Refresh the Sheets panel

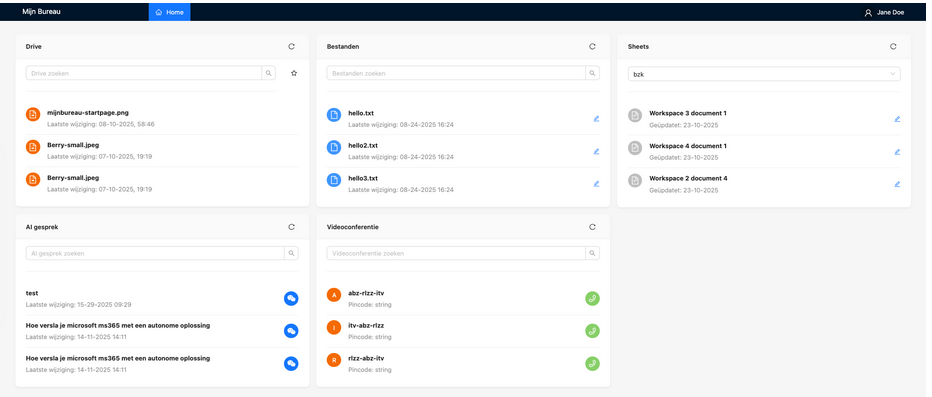[x=893, y=46]
